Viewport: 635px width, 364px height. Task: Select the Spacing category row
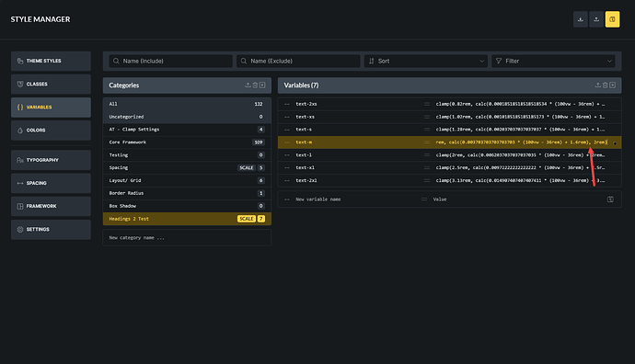pos(187,168)
